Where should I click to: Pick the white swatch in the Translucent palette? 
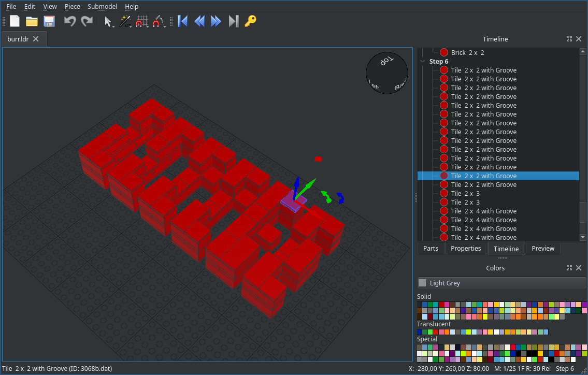496,332
